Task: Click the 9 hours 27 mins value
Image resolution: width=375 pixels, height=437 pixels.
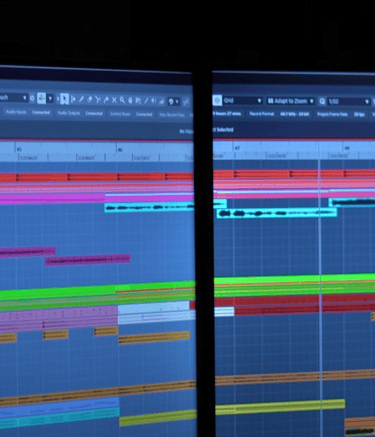Action: (227, 113)
